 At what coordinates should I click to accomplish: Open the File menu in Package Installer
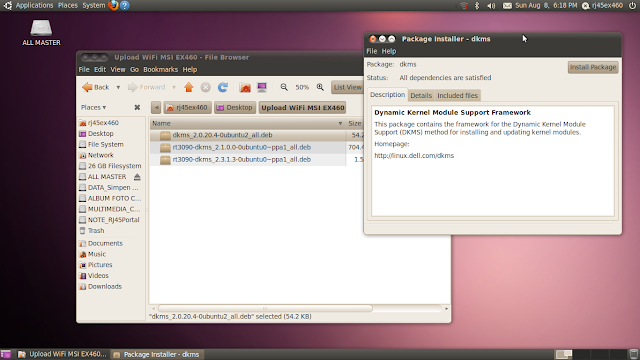click(x=371, y=51)
